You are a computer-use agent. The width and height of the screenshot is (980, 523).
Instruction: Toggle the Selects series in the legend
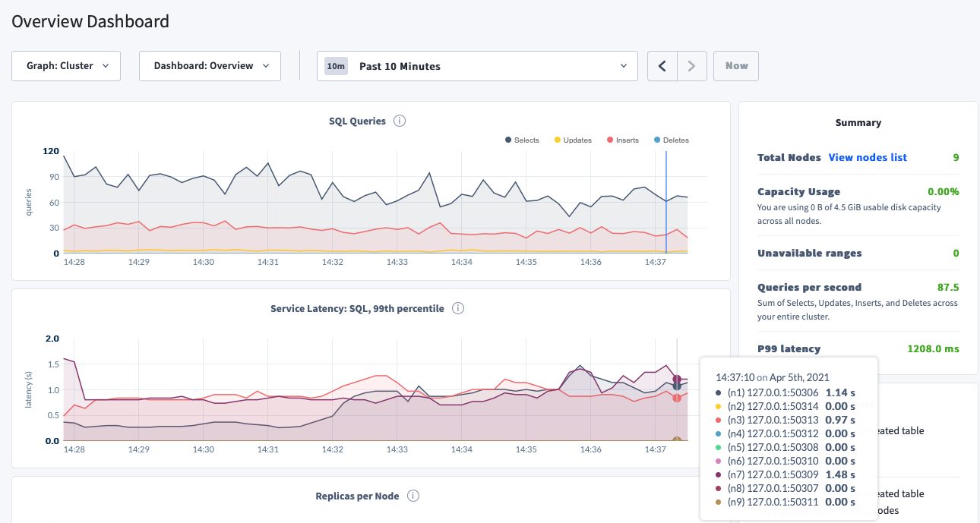[x=522, y=140]
